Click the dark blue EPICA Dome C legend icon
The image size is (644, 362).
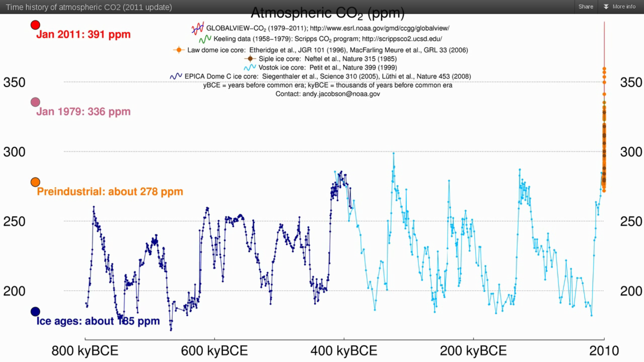176,76
